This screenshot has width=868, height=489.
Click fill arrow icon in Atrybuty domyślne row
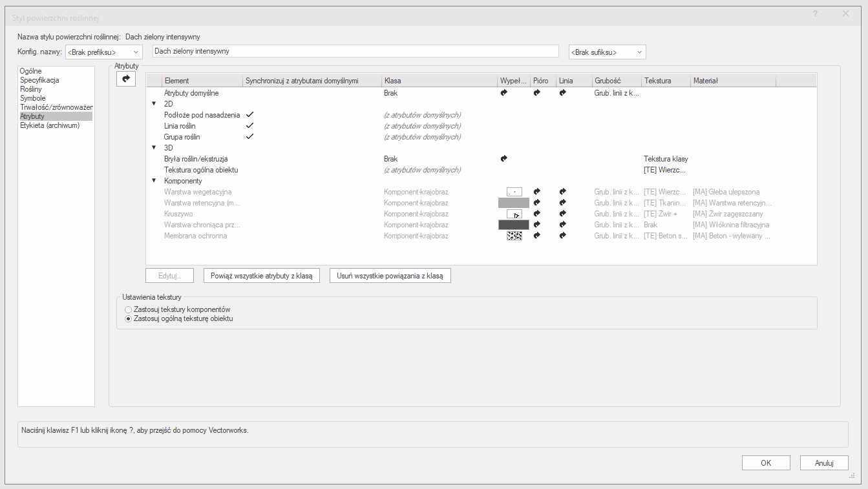tap(504, 93)
